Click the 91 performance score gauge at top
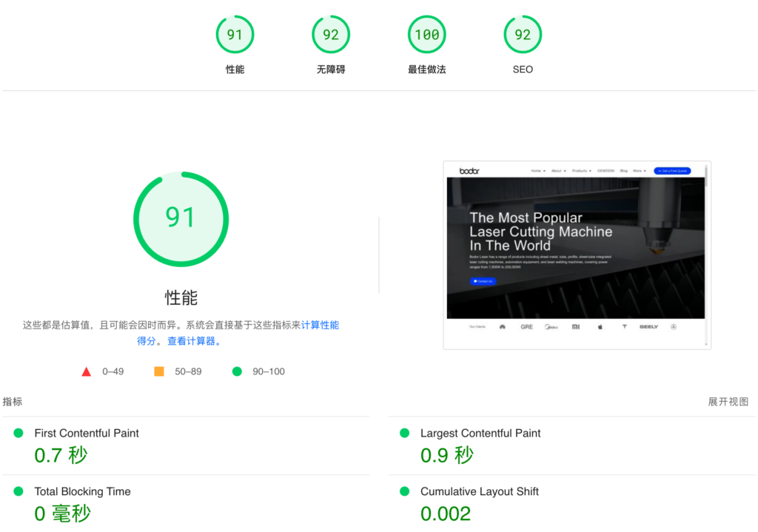Screen dimensions: 758x532 [x=235, y=34]
